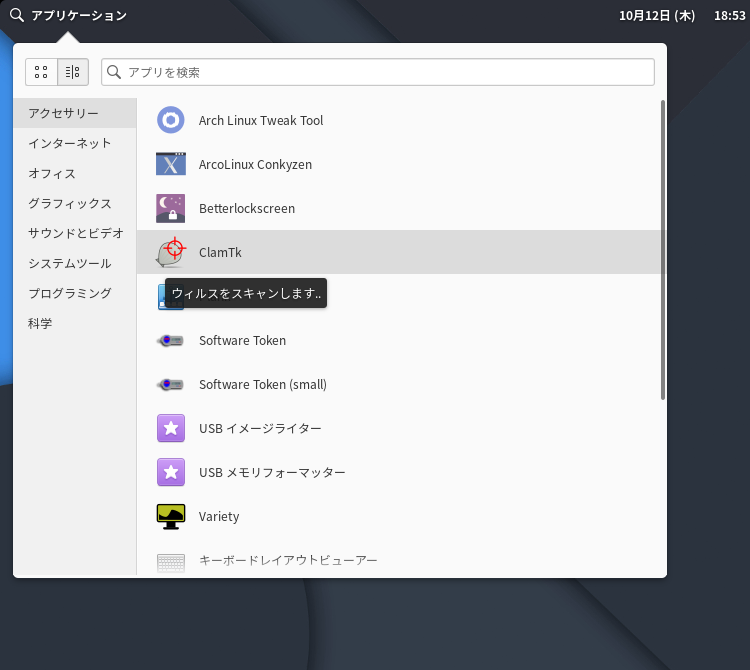Click the search field magnifier icon

[x=114, y=72]
